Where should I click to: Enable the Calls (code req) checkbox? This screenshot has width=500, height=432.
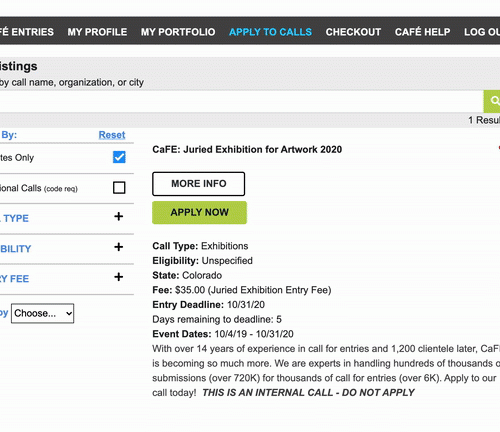[119, 188]
